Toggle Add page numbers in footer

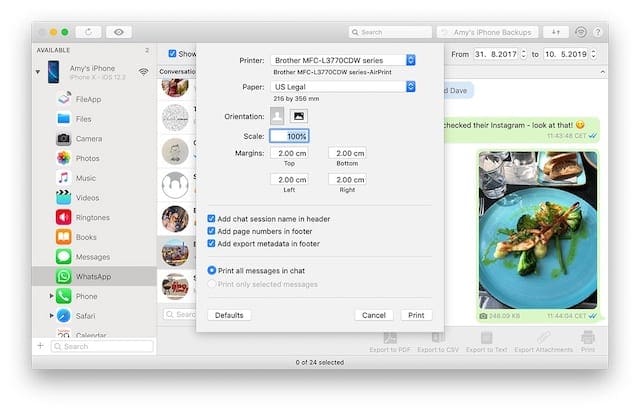click(211, 231)
